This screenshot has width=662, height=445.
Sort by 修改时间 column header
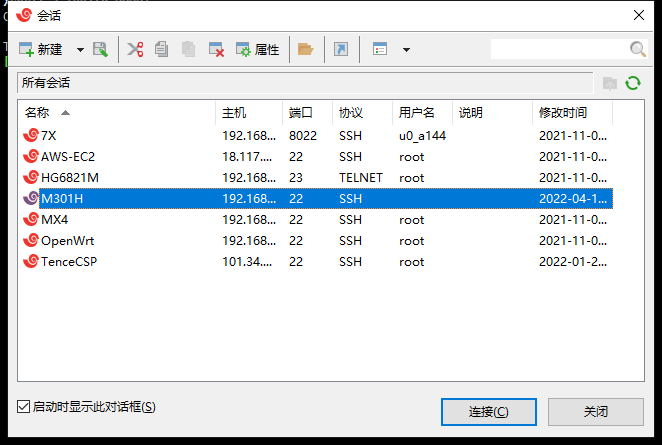(x=572, y=113)
